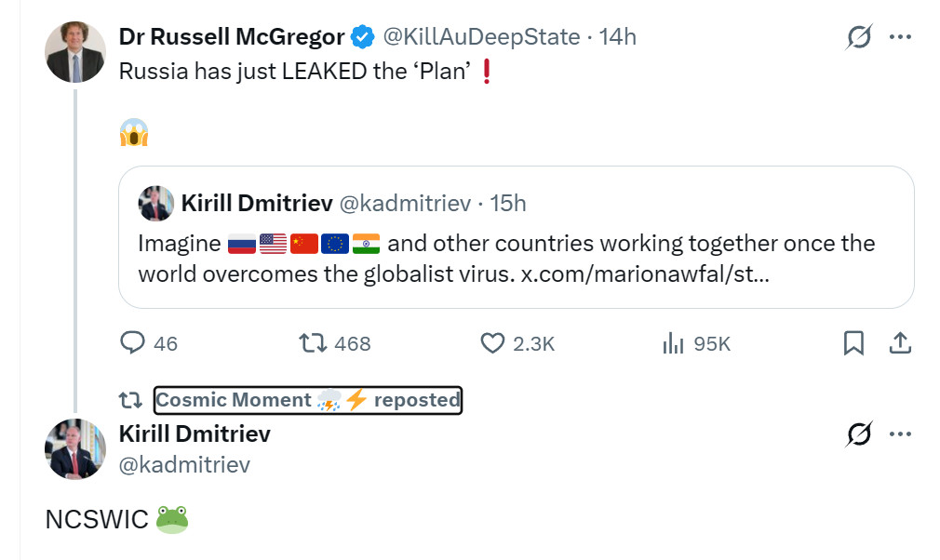
Task: Reply to Dr Russell McGregor's post
Action: point(133,343)
